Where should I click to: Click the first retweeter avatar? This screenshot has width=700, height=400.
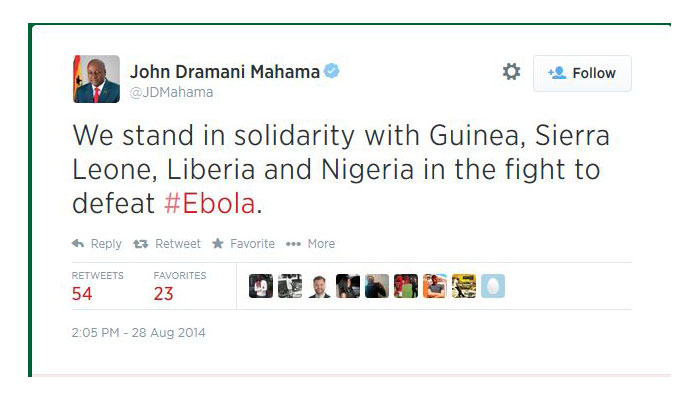pos(260,286)
